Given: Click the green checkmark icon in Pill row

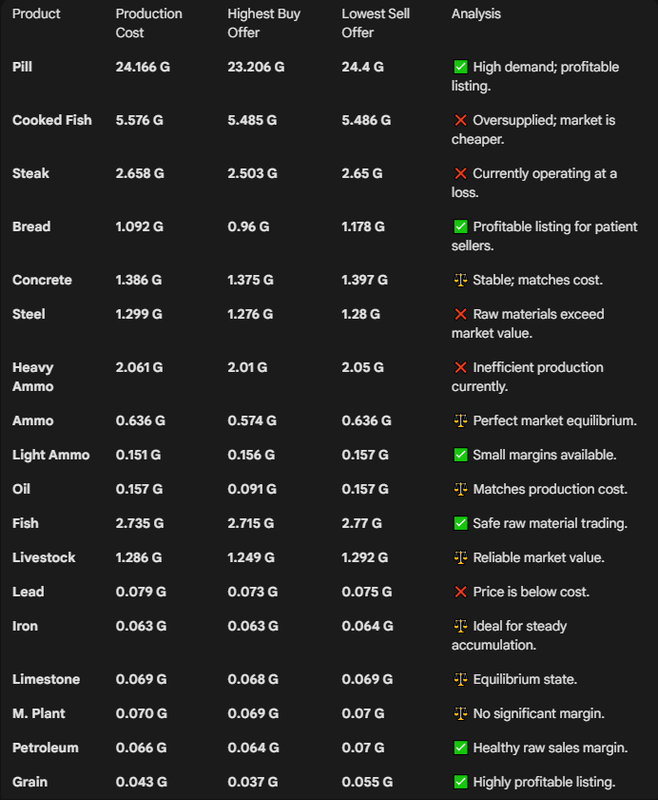Looking at the screenshot, I should (x=460, y=67).
